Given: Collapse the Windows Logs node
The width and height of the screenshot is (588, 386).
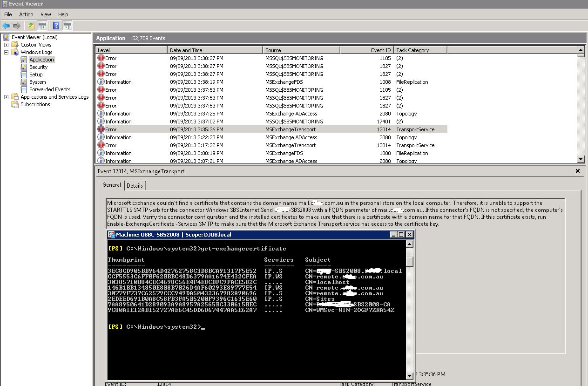Looking at the screenshot, I should pyautogui.click(x=6, y=52).
